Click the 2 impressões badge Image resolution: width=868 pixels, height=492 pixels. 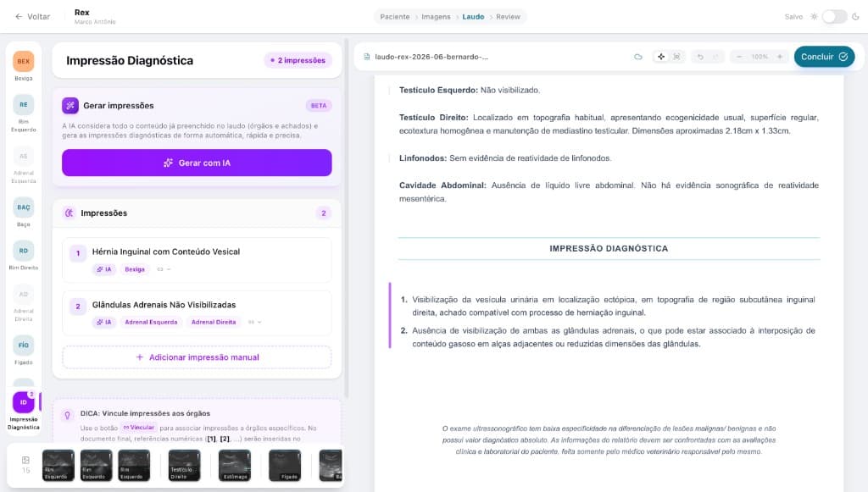pyautogui.click(x=298, y=60)
